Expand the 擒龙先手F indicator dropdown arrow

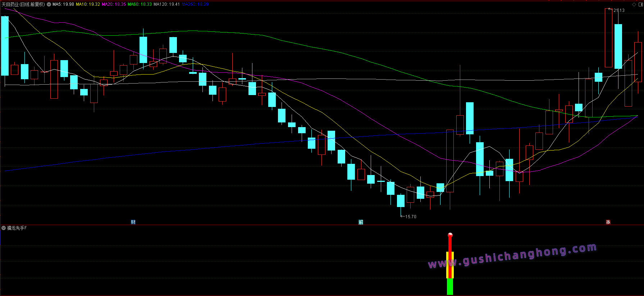point(4,228)
